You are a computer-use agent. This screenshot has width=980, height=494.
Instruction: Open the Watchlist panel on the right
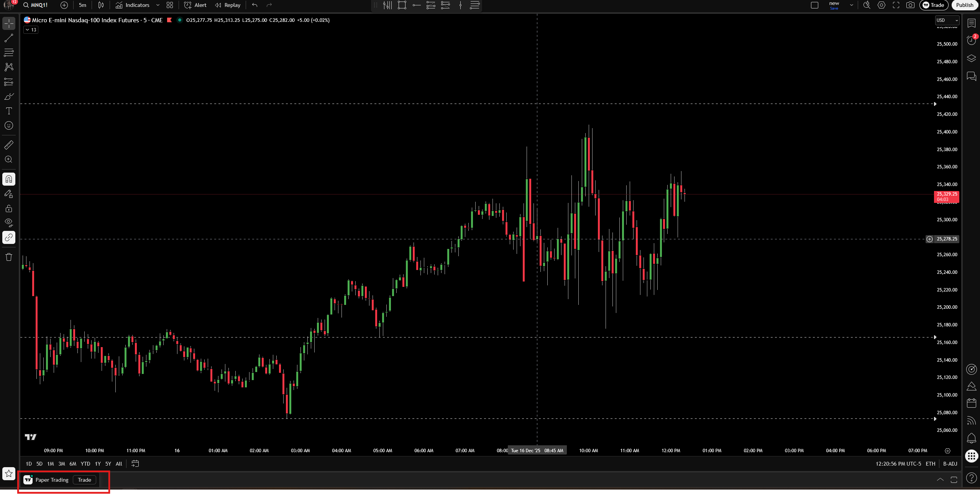click(x=972, y=23)
